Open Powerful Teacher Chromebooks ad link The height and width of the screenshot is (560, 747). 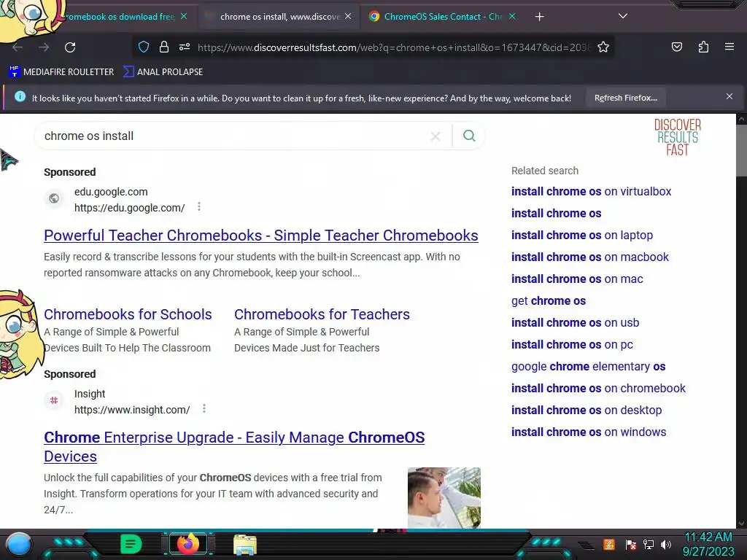(261, 236)
